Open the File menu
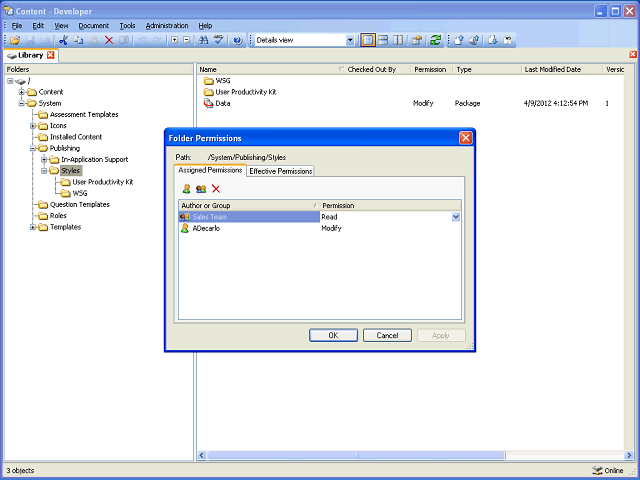This screenshot has height=480, width=640. (17, 26)
